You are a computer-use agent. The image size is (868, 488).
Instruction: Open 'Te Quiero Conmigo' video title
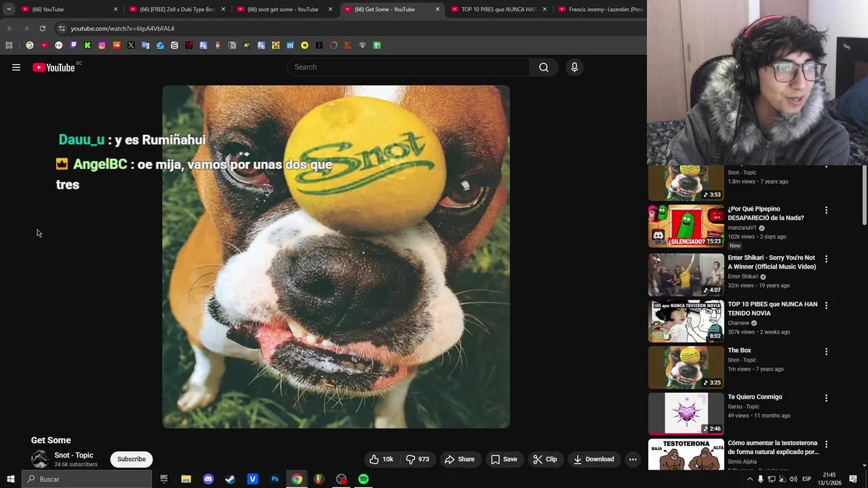tap(755, 396)
